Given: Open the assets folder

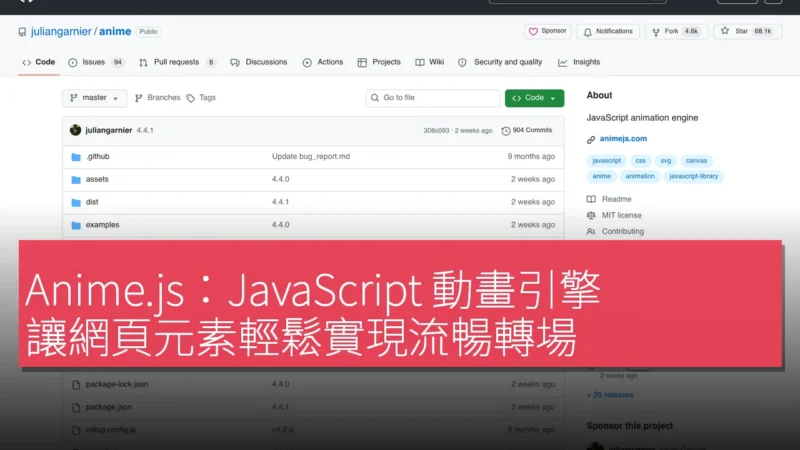Looking at the screenshot, I should pyautogui.click(x=97, y=179).
